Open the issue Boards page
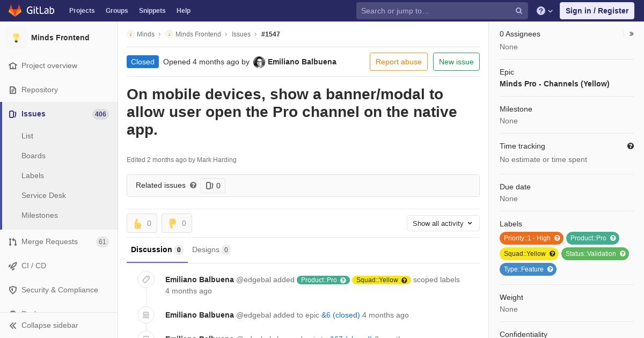Image resolution: width=644 pixels, height=338 pixels. (33, 156)
